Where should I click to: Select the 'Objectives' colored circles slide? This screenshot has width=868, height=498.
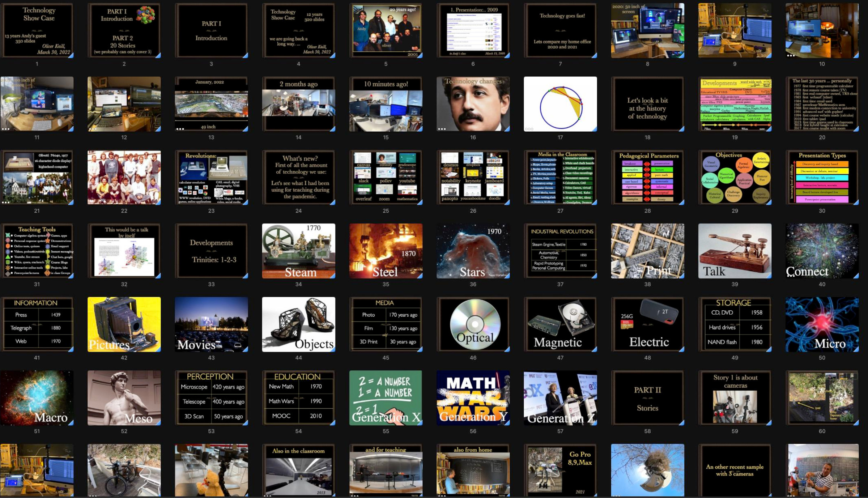click(735, 178)
